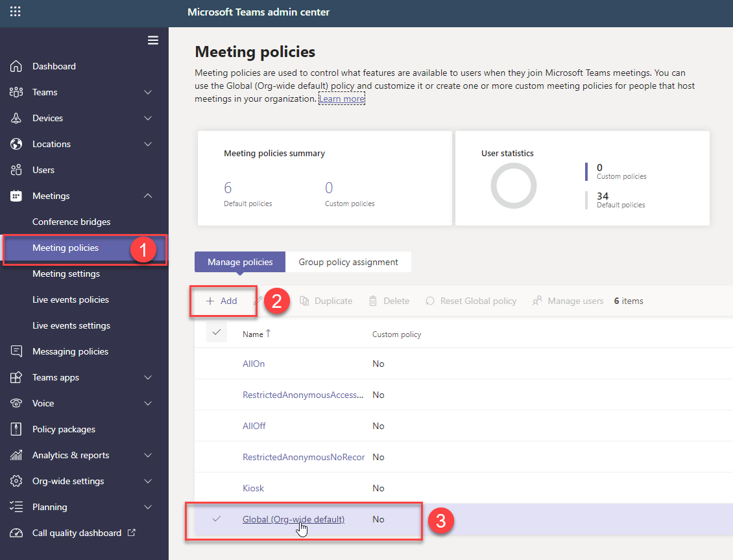Click the Delete policy icon
This screenshot has width=733, height=560.
pyautogui.click(x=389, y=300)
